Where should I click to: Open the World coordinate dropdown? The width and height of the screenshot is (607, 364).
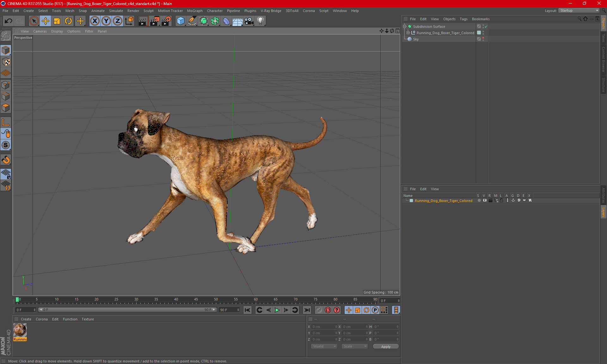pyautogui.click(x=324, y=346)
